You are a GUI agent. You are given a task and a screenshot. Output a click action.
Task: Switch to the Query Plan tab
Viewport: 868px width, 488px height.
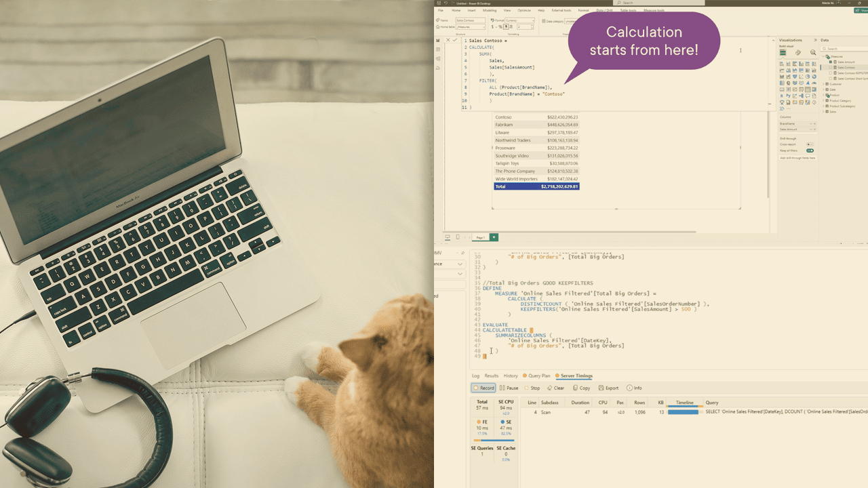pyautogui.click(x=539, y=375)
